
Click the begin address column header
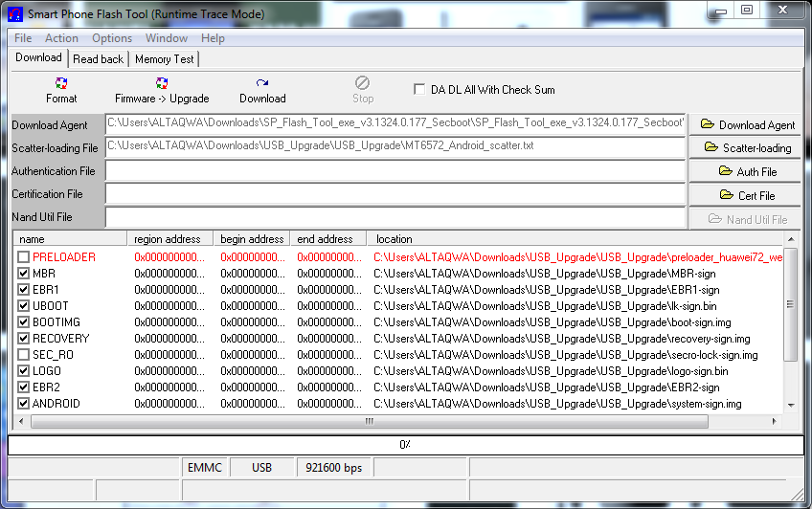[x=252, y=239]
